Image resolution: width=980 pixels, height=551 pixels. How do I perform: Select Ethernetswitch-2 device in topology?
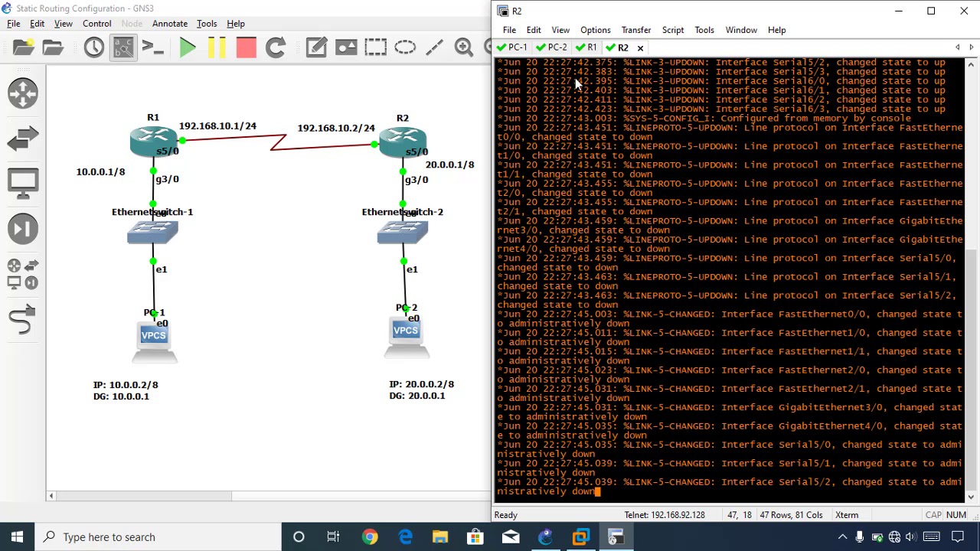pyautogui.click(x=403, y=233)
